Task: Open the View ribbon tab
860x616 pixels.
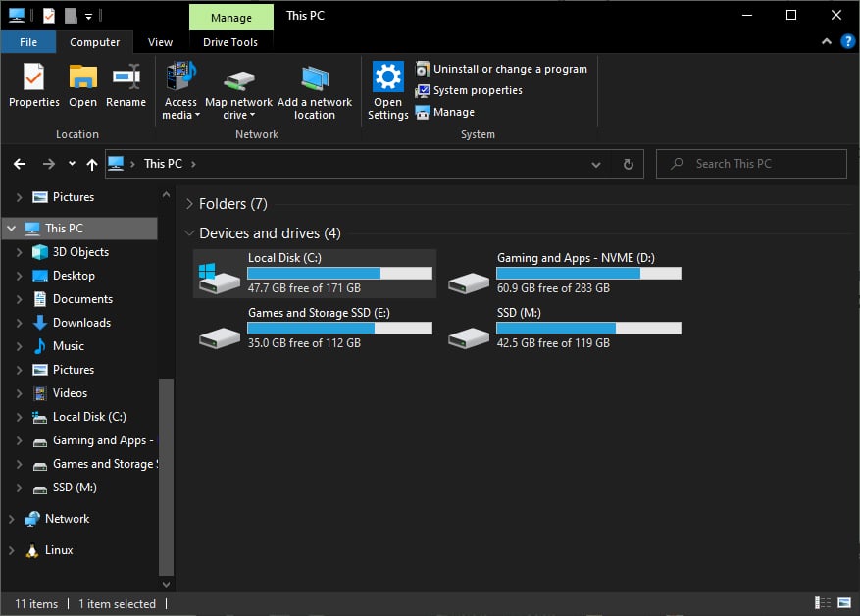Action: 160,42
